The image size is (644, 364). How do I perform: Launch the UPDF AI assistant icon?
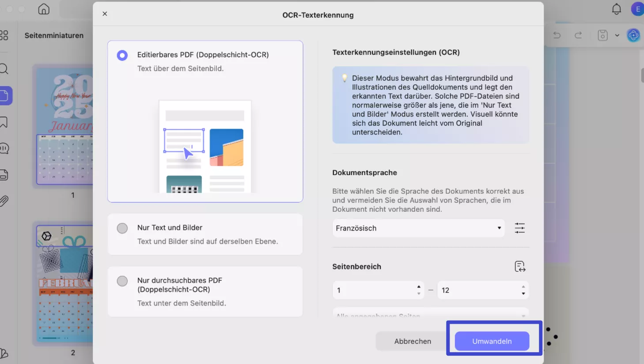(633, 35)
